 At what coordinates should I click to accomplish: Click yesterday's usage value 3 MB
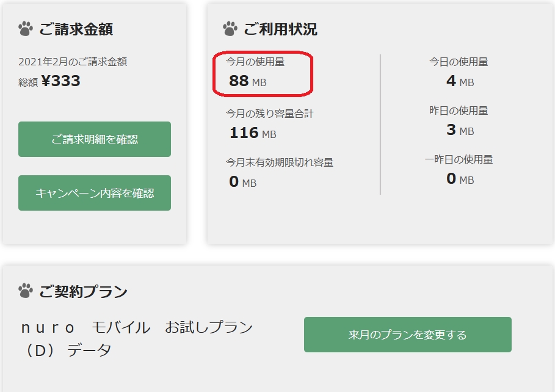[459, 130]
